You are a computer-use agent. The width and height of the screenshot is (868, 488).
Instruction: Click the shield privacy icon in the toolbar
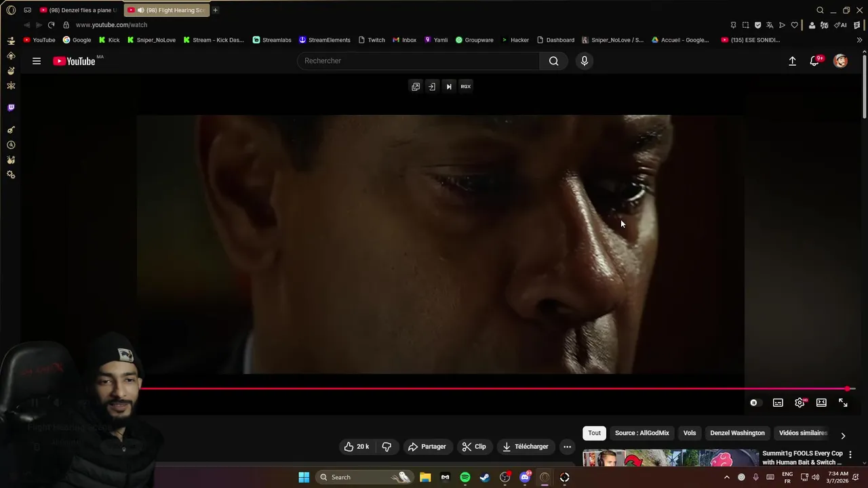757,25
